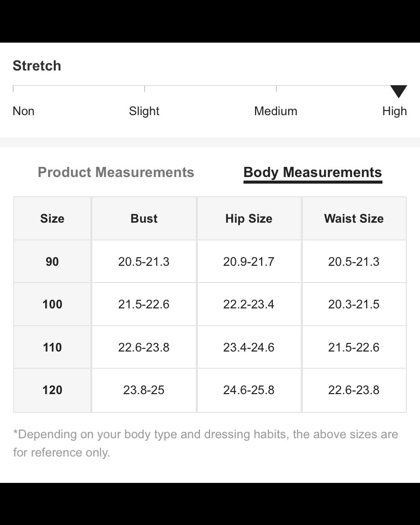This screenshot has height=525, width=420.
Task: Click the Medium stretch label
Action: coord(275,111)
